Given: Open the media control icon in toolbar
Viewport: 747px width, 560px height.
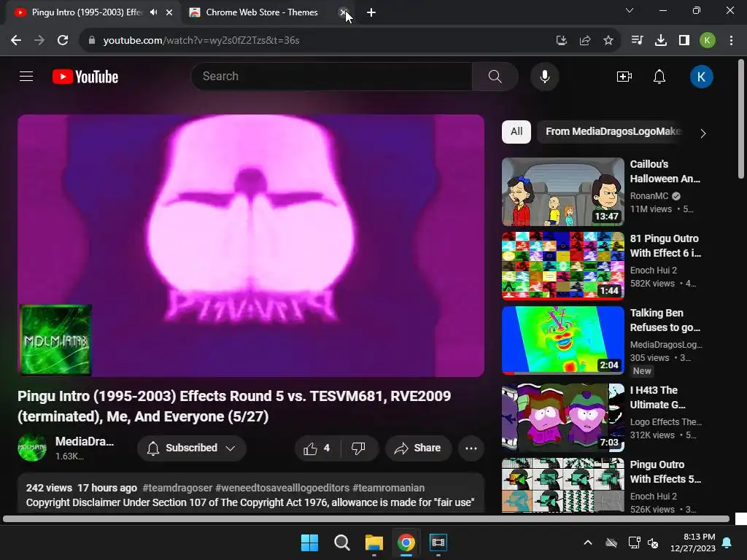Looking at the screenshot, I should click(637, 41).
